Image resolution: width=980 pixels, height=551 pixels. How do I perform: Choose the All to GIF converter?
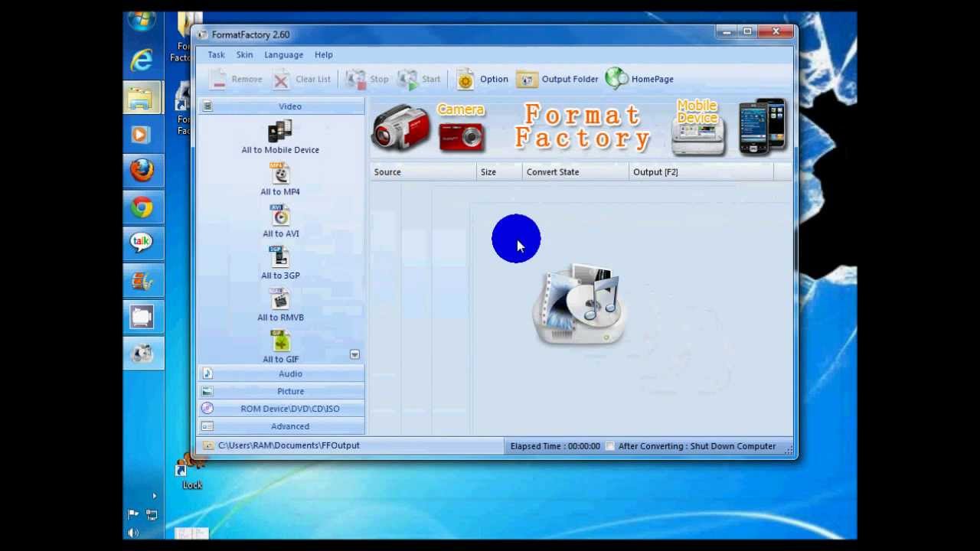click(280, 348)
